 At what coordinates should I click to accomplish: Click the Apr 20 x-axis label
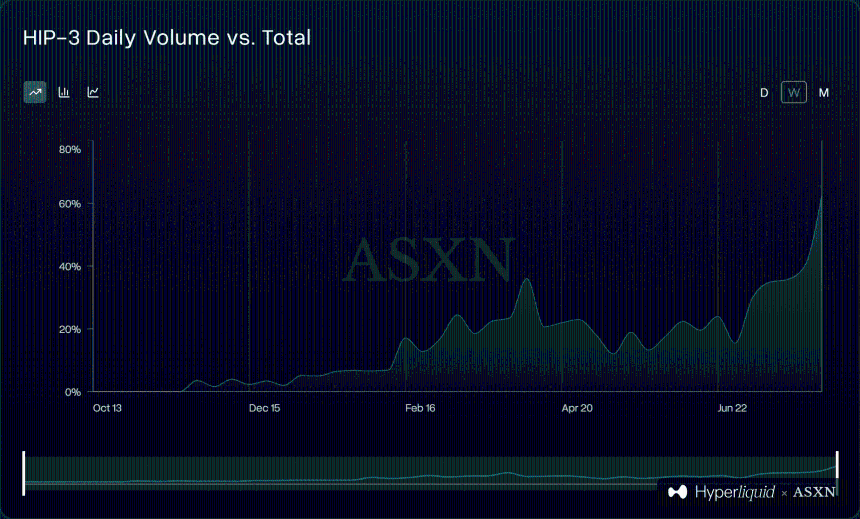pyautogui.click(x=577, y=408)
